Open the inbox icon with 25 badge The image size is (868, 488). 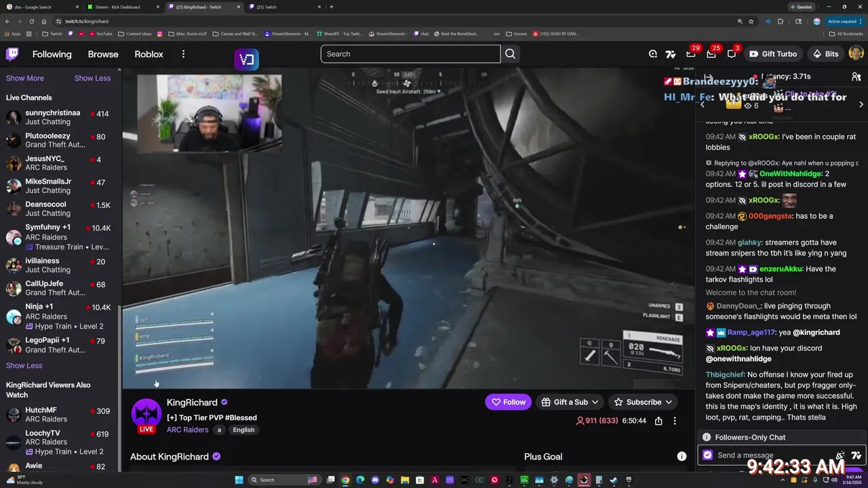(711, 54)
